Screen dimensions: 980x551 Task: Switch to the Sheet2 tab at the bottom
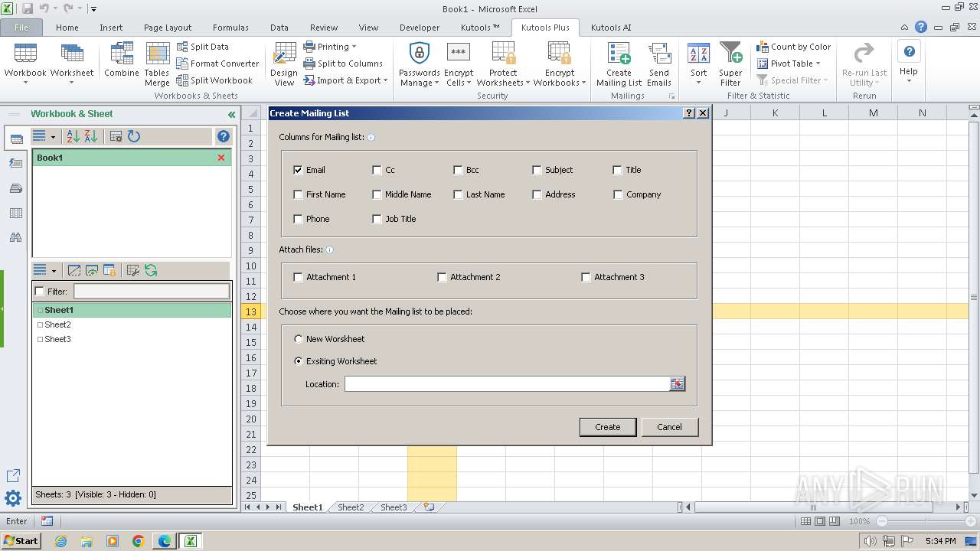351,507
